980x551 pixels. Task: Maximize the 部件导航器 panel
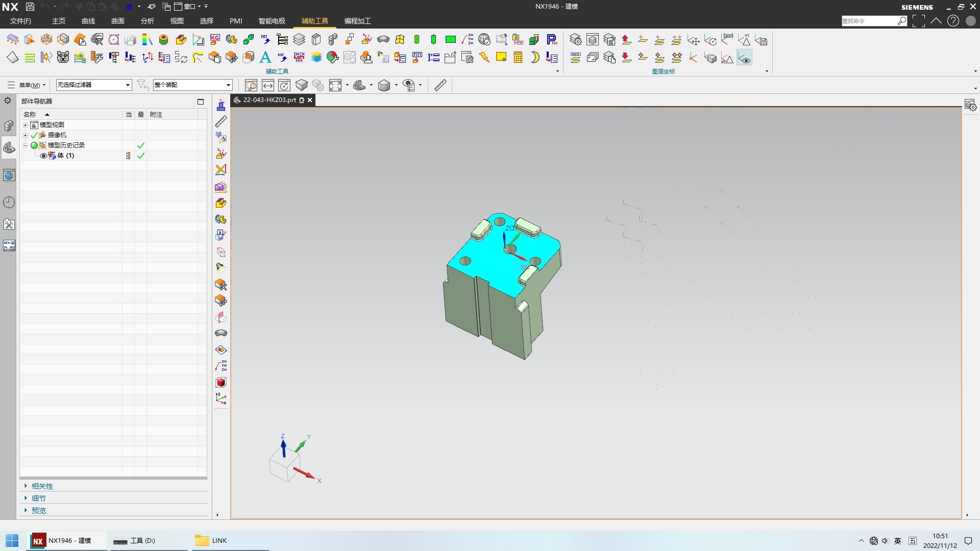[201, 102]
